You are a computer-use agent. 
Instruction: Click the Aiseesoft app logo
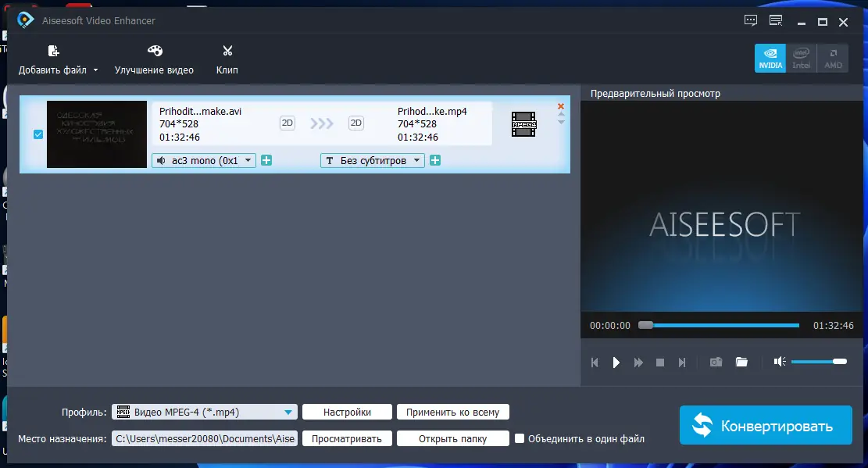[26, 20]
